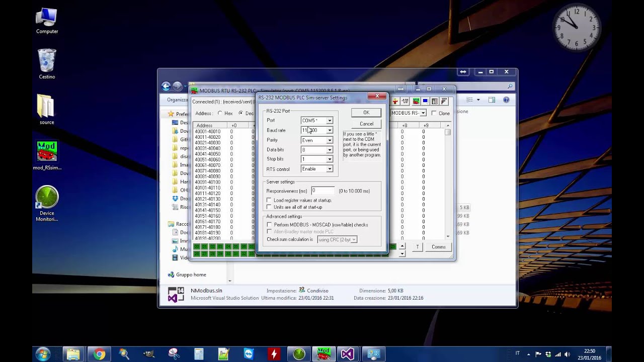This screenshot has height=362, width=644.
Task: Dismiss dialog with Cancel button
Action: [366, 124]
